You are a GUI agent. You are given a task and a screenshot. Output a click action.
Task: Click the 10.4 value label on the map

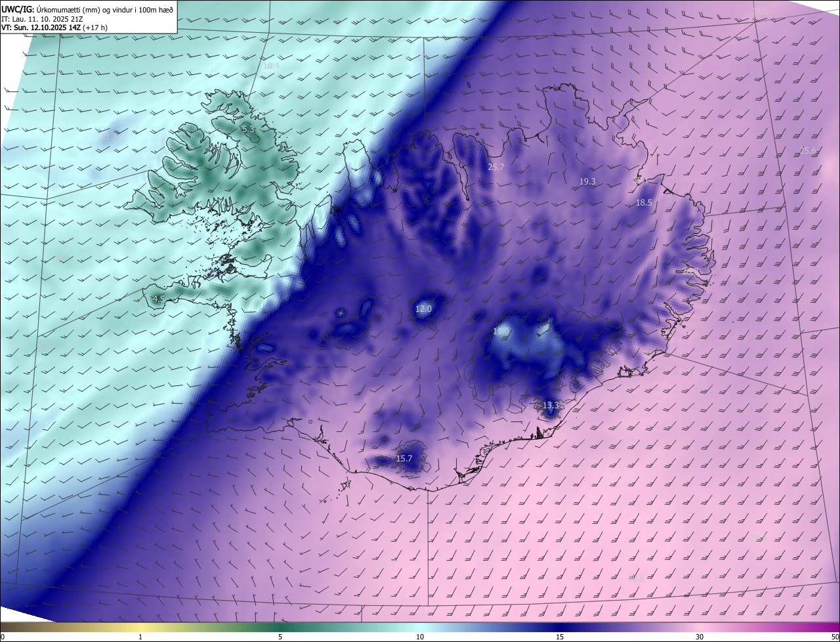coord(271,66)
